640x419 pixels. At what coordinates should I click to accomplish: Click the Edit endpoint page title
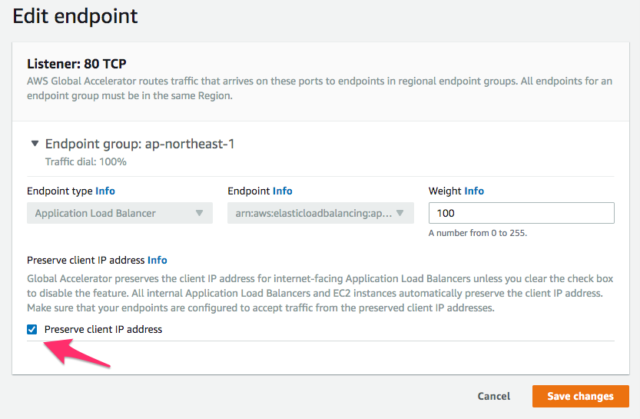tap(75, 17)
